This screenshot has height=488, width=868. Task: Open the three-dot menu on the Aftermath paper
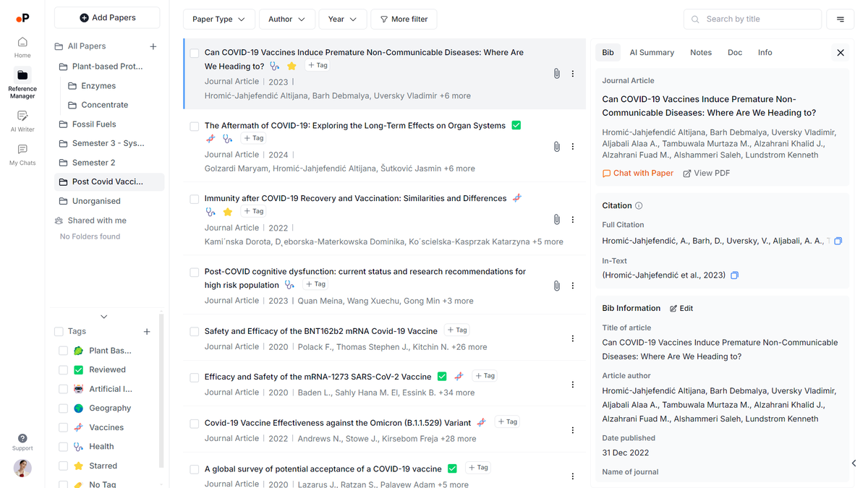[x=572, y=146]
